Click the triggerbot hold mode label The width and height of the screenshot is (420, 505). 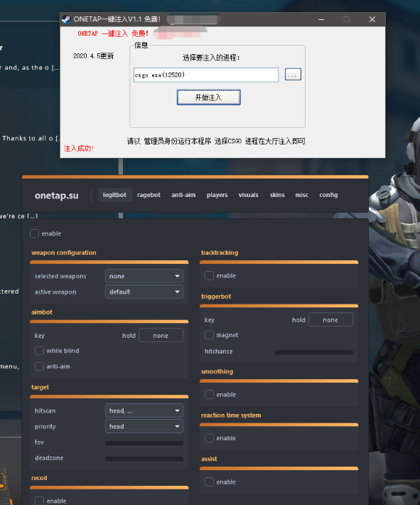coord(298,320)
